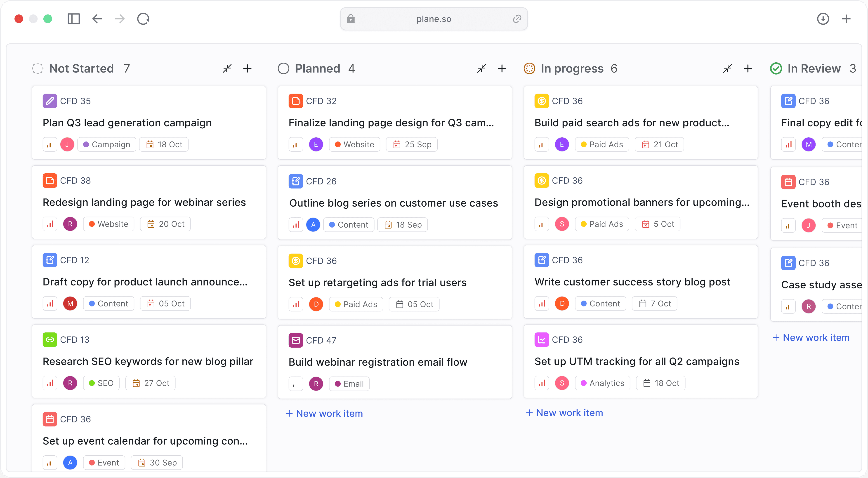
Task: Collapse the Not Started column
Action: tap(227, 69)
